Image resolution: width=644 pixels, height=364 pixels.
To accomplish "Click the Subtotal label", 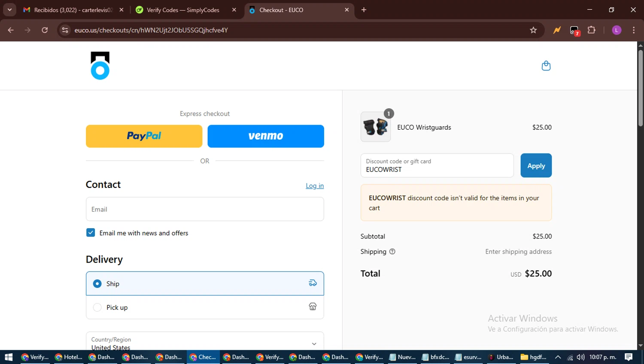I will 373,236.
